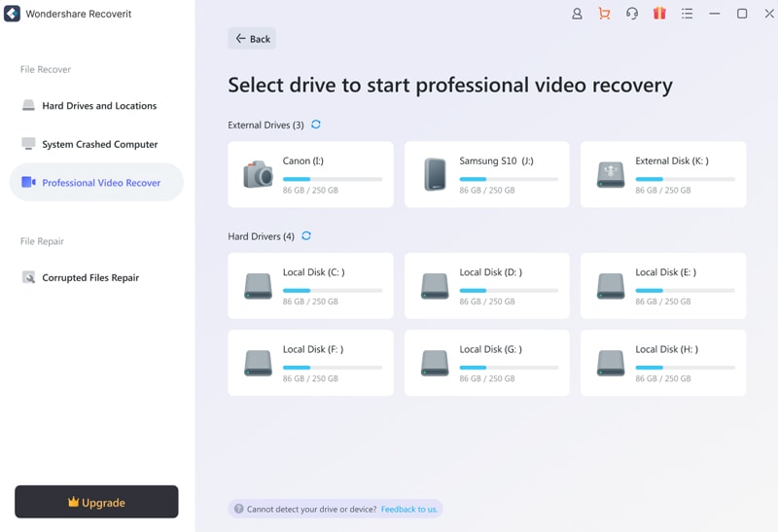
Task: Click the question mark help icon
Action: (x=238, y=509)
